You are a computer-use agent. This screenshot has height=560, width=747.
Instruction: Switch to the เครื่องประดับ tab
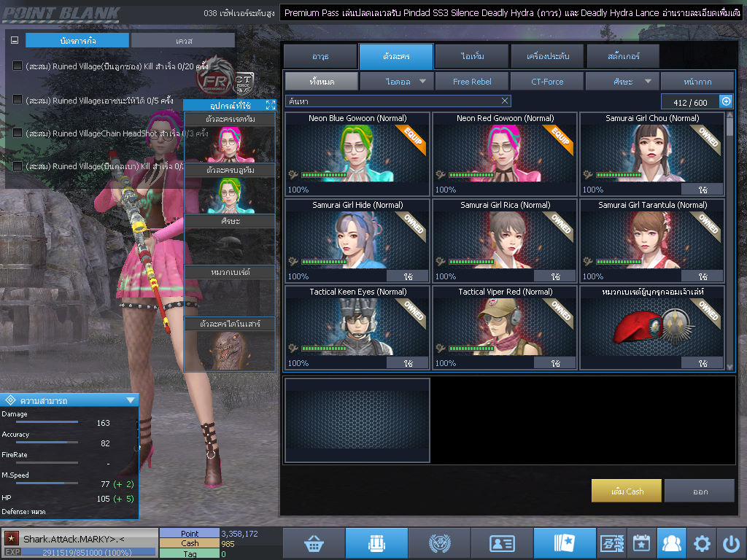547,56
